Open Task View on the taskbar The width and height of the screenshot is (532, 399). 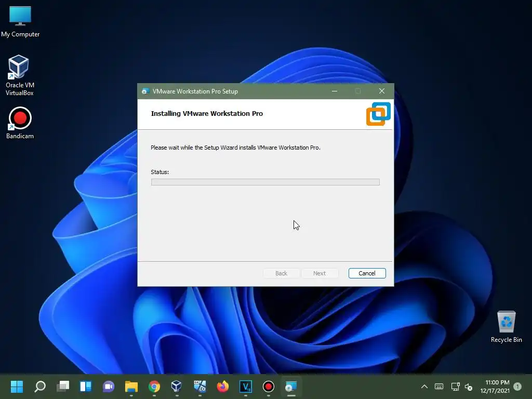pyautogui.click(x=63, y=387)
